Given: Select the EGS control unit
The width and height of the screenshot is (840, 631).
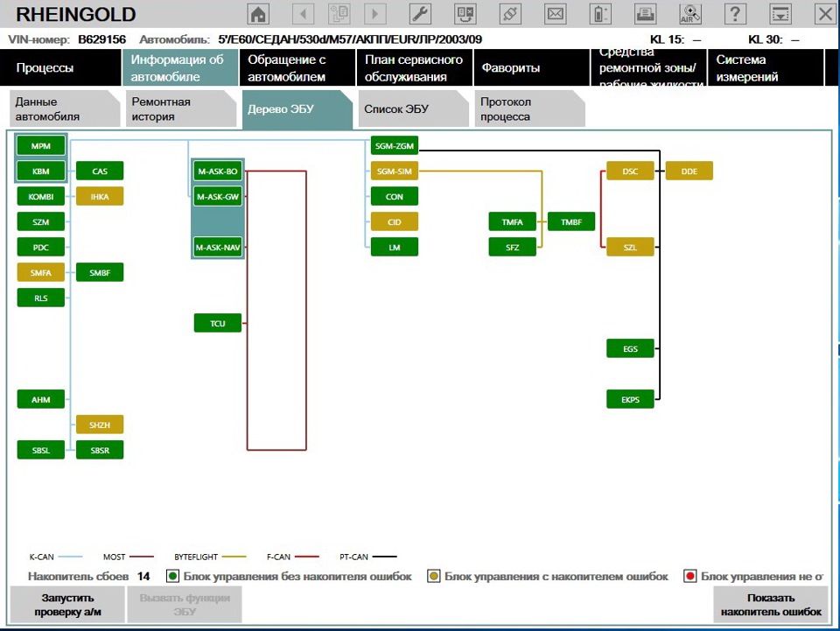Looking at the screenshot, I should coord(630,348).
